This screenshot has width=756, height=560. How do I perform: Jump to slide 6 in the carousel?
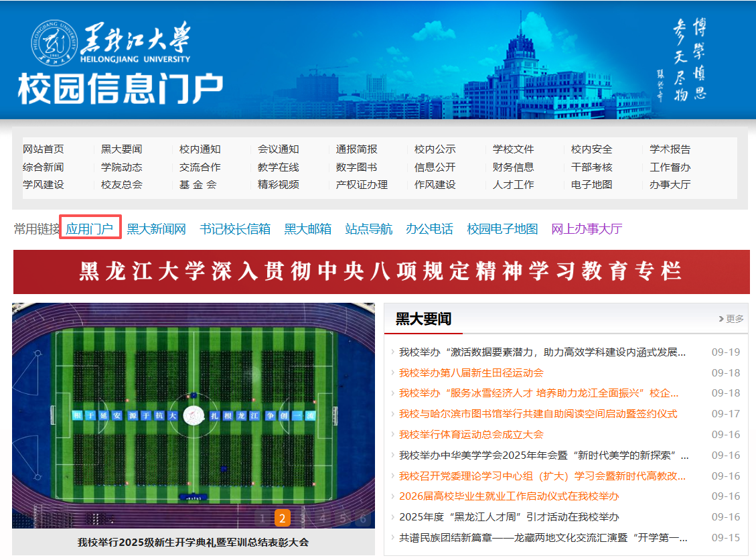(x=363, y=518)
